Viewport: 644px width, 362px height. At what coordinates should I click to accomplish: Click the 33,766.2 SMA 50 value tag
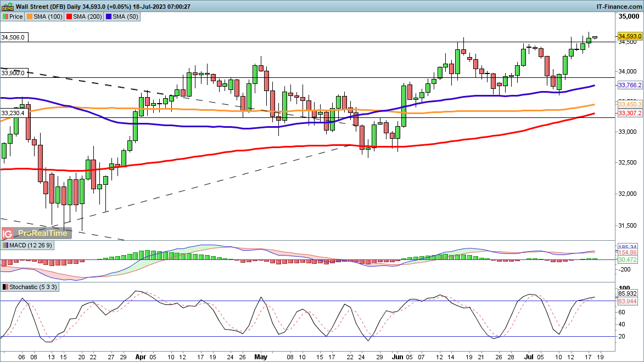630,86
